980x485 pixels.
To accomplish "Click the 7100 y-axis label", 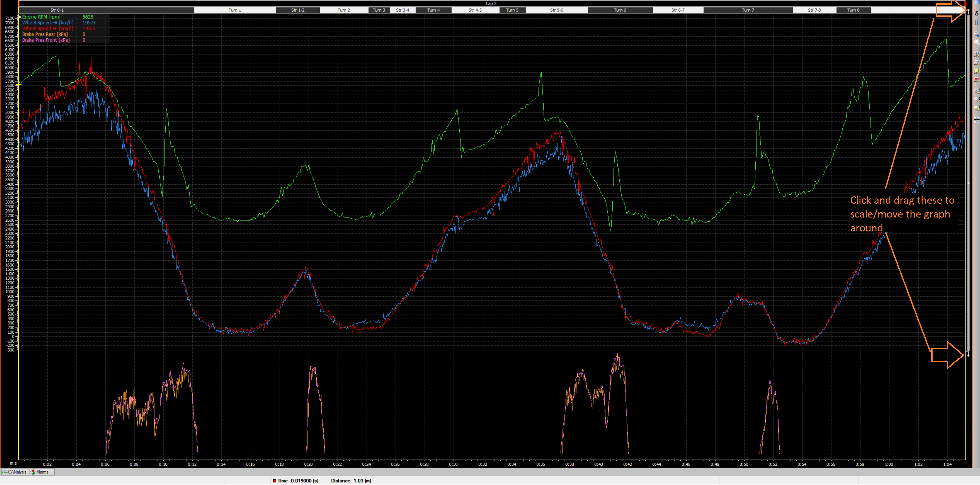I will point(10,18).
